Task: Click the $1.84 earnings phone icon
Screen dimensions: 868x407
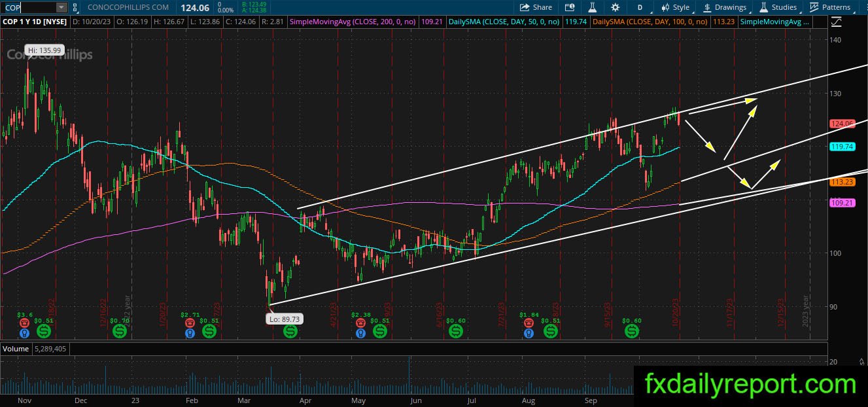Action: 530,322
